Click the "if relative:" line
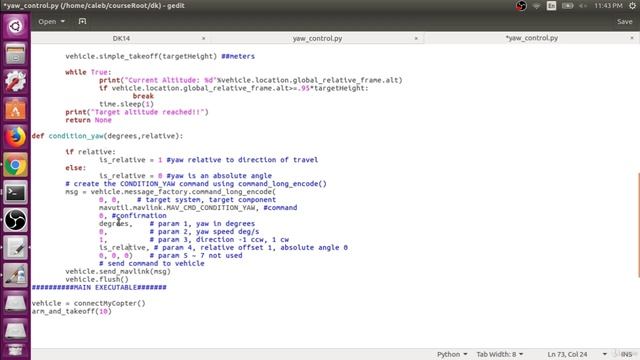640x360 pixels. pyautogui.click(x=90, y=152)
